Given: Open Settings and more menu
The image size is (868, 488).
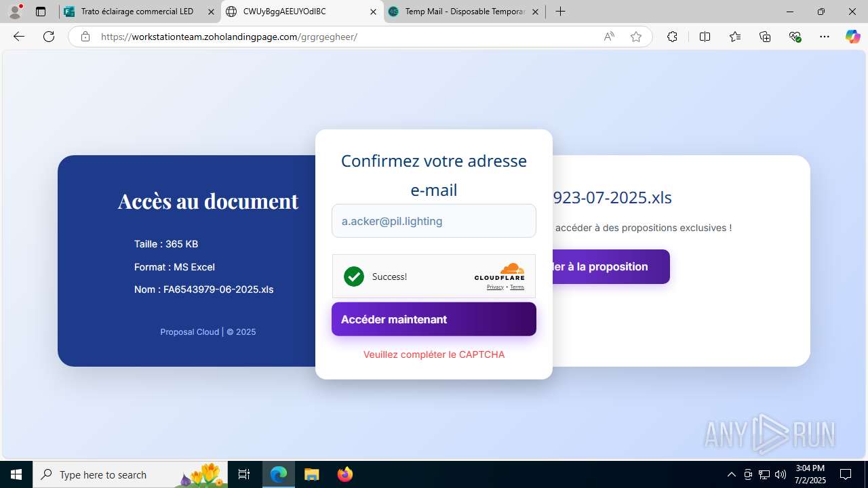Looking at the screenshot, I should pyautogui.click(x=825, y=37).
